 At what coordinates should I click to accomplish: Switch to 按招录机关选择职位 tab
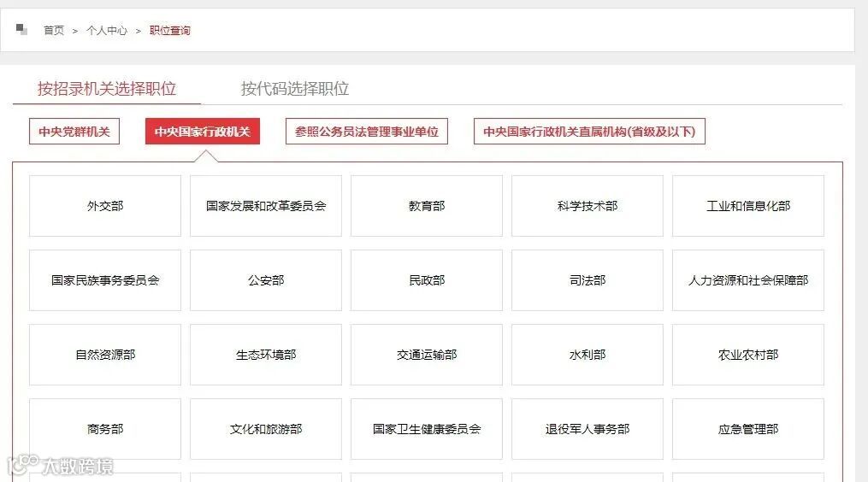pos(107,89)
